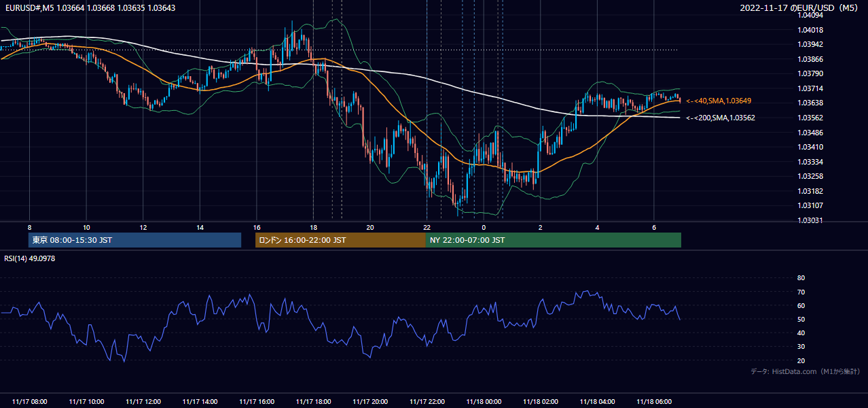Click price axis label 1.03182

pos(810,191)
